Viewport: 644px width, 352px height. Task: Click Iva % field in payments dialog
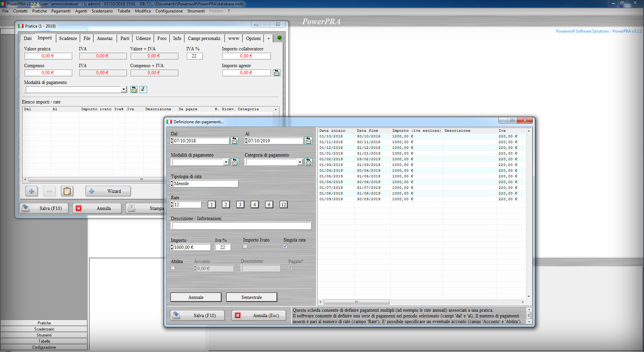pyautogui.click(x=223, y=247)
